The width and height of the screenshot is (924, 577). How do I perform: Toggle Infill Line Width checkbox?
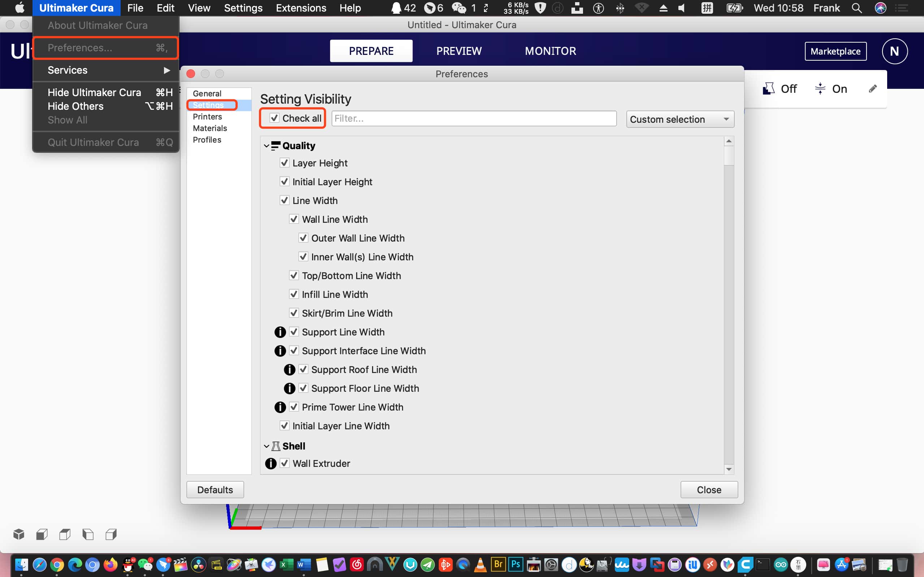tap(294, 294)
